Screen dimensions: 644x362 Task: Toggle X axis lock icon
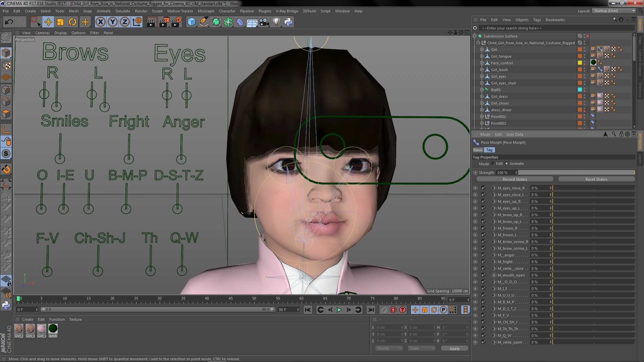[x=100, y=22]
